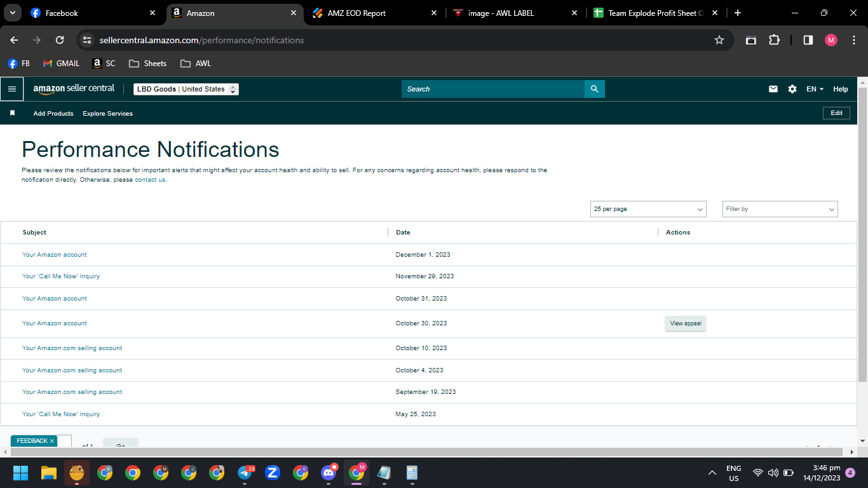
Task: Click the bookmark flag icon beside Add Products
Action: (x=12, y=113)
